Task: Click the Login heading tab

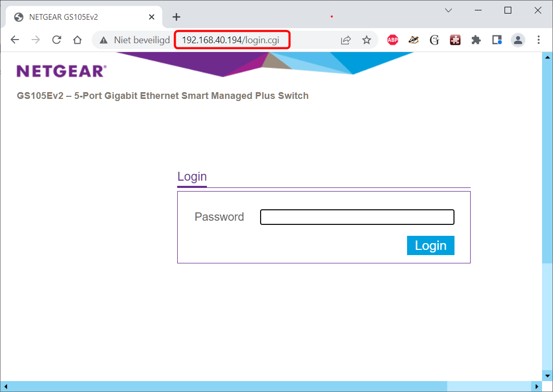Action: (x=192, y=176)
